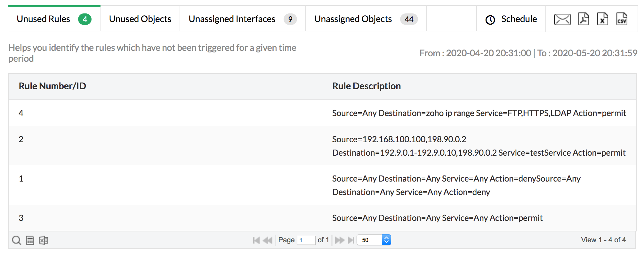The image size is (644, 257).
Task: Click the page number input field
Action: click(x=306, y=240)
